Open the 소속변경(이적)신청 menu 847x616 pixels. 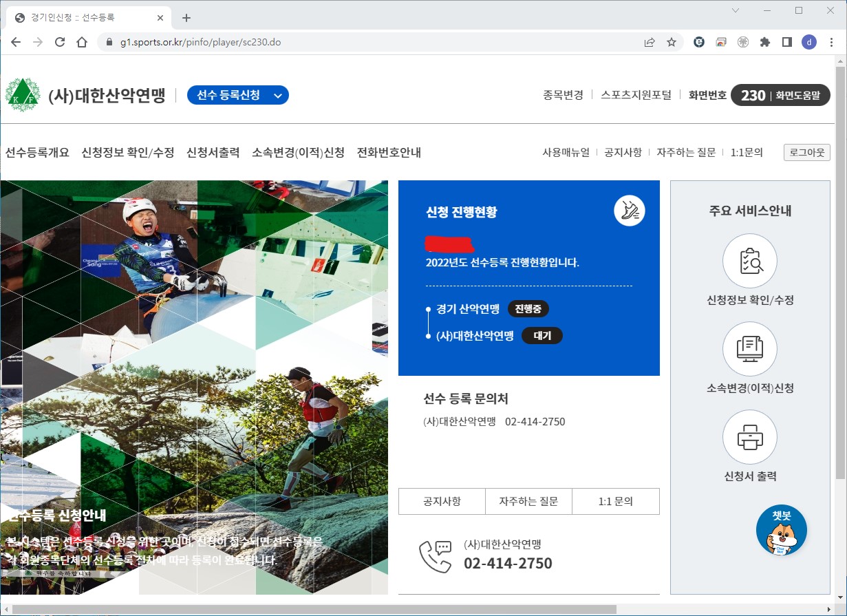tap(298, 152)
